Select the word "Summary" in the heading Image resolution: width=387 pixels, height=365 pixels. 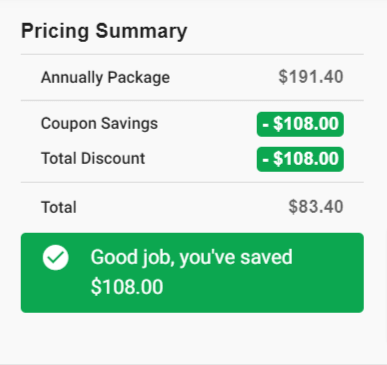pos(141,31)
